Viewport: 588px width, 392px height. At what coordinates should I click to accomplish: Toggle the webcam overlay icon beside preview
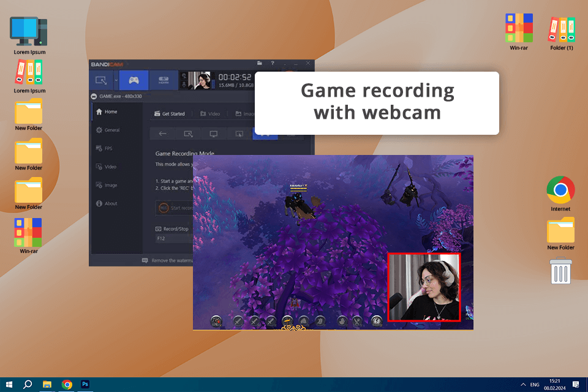[184, 76]
